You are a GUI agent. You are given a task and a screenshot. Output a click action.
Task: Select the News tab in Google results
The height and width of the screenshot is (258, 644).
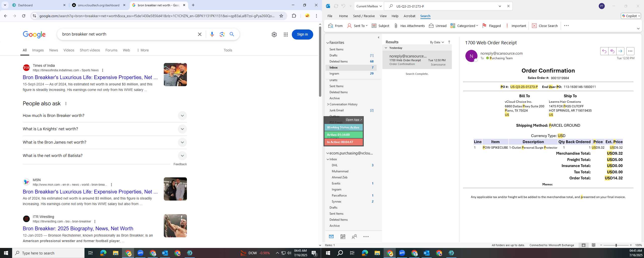point(54,50)
